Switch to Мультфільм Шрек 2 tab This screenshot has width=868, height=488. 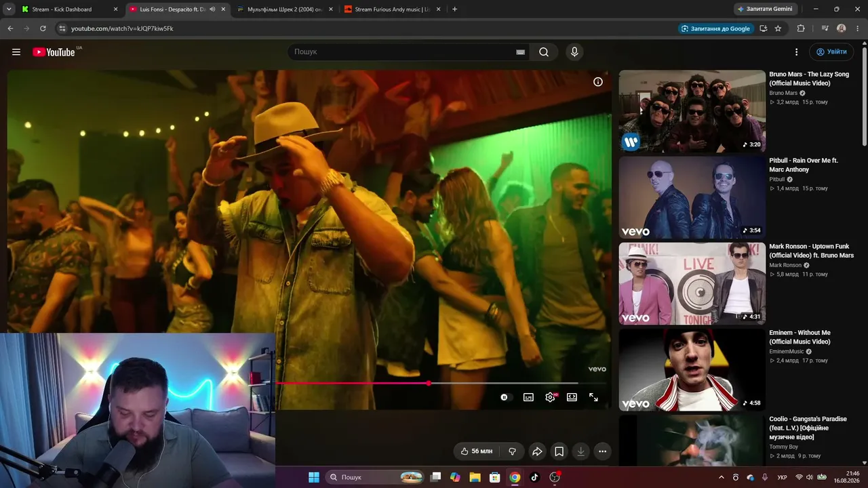click(x=285, y=9)
